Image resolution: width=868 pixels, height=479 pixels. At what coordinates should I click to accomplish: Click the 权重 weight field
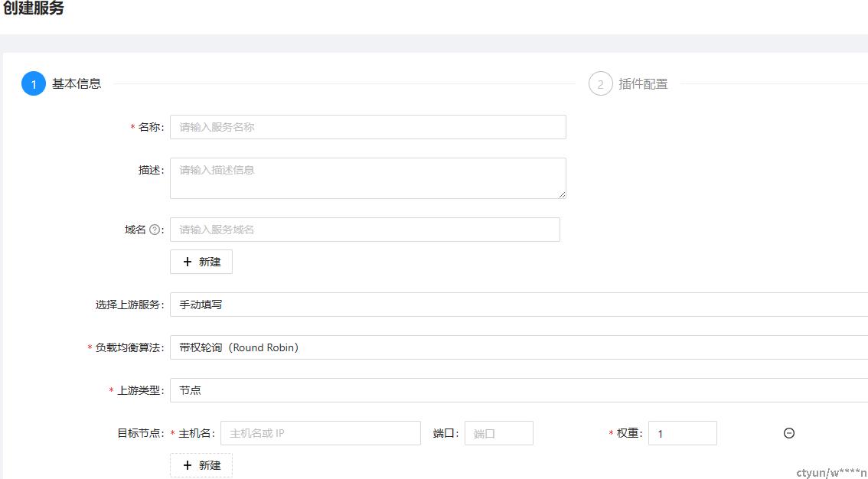(x=682, y=433)
